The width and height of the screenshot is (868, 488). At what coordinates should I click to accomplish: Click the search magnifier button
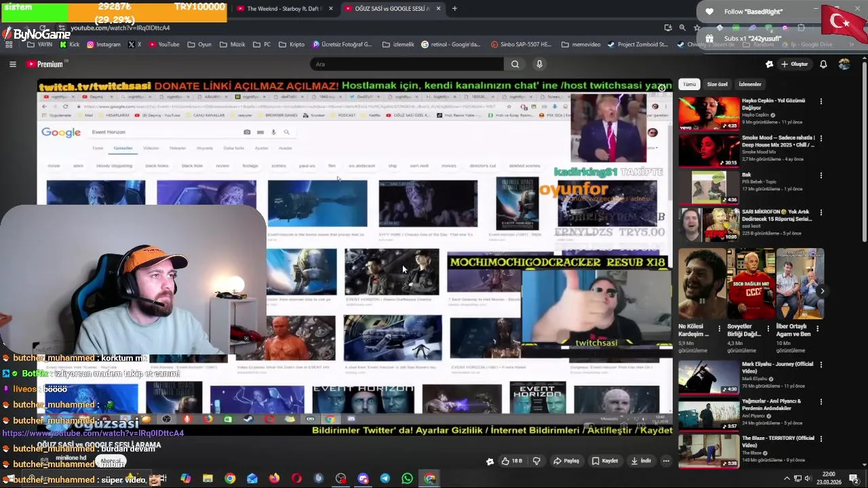pyautogui.click(x=515, y=64)
